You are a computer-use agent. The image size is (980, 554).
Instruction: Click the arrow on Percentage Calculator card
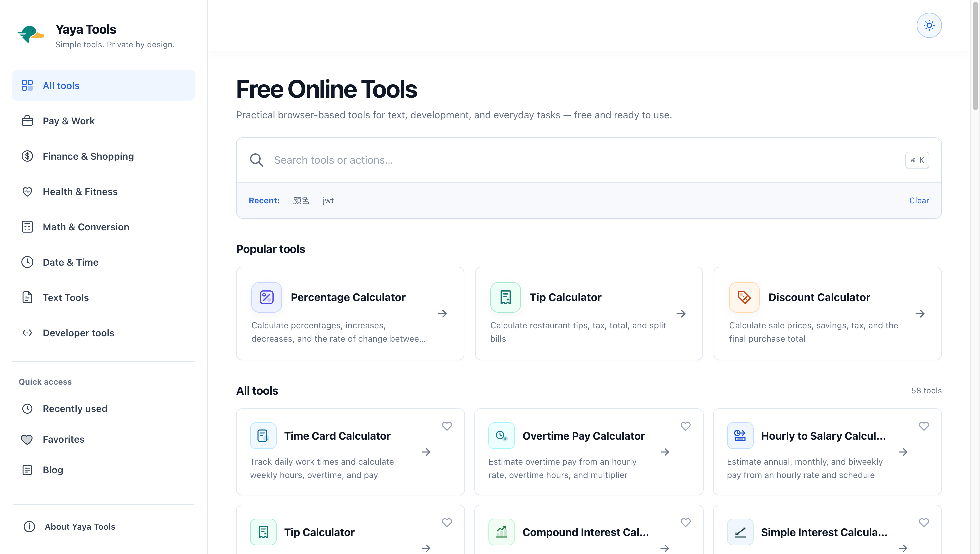click(x=442, y=314)
